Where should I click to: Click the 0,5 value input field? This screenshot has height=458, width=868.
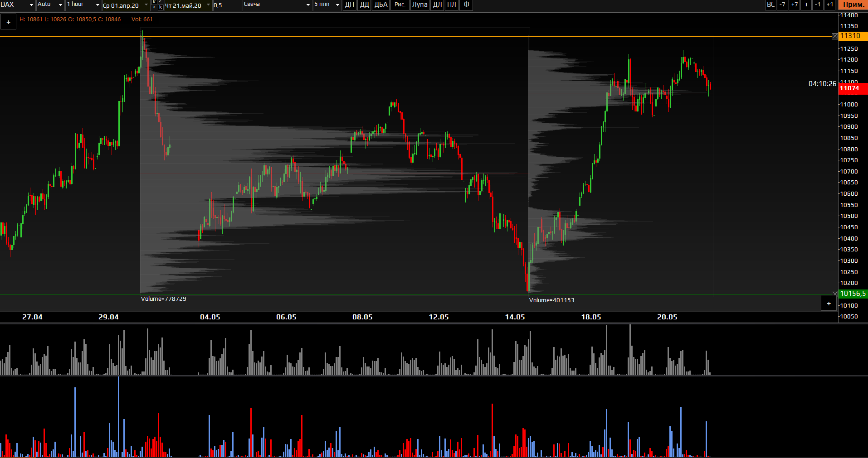point(227,5)
